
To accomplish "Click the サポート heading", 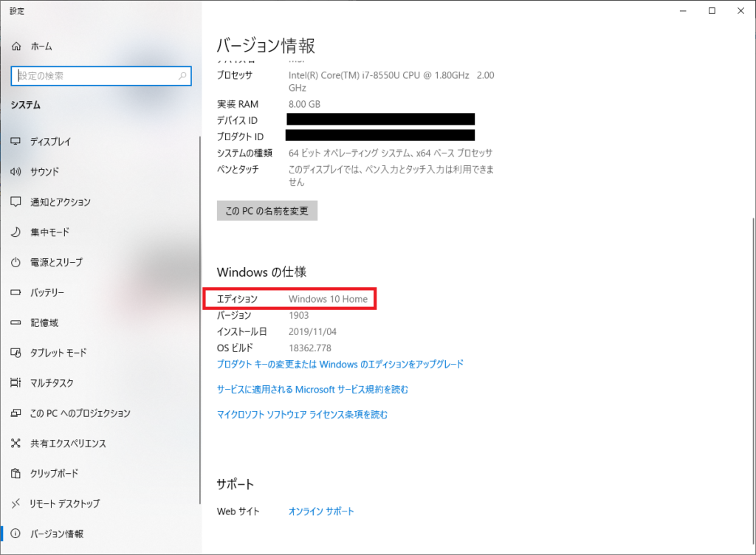I will click(x=236, y=484).
